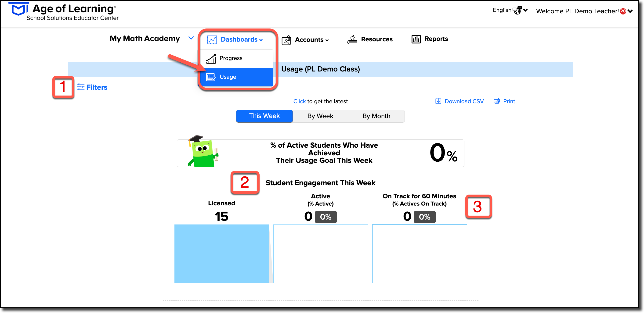Click the language globe chat icon
Screen dimensions: 644x313
pyautogui.click(x=517, y=10)
